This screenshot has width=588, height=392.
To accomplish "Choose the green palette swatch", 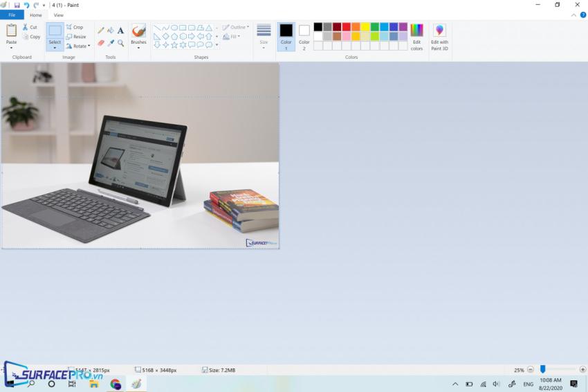I will point(375,26).
